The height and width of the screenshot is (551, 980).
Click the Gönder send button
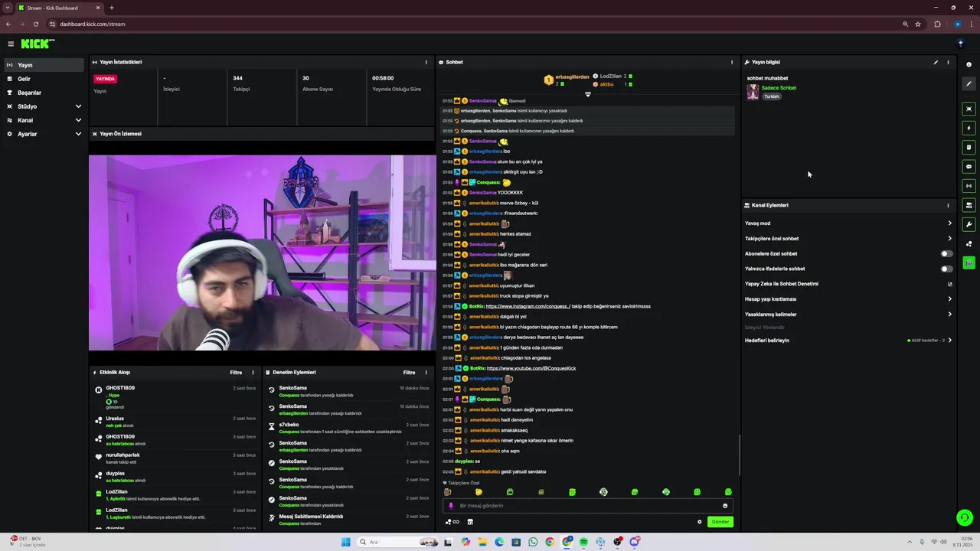(x=720, y=522)
